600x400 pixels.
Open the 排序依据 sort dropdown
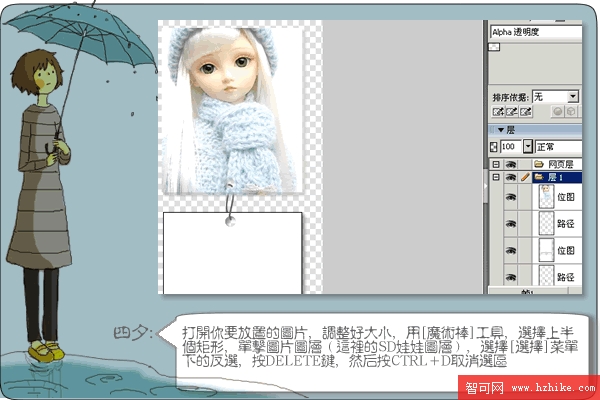[x=572, y=96]
